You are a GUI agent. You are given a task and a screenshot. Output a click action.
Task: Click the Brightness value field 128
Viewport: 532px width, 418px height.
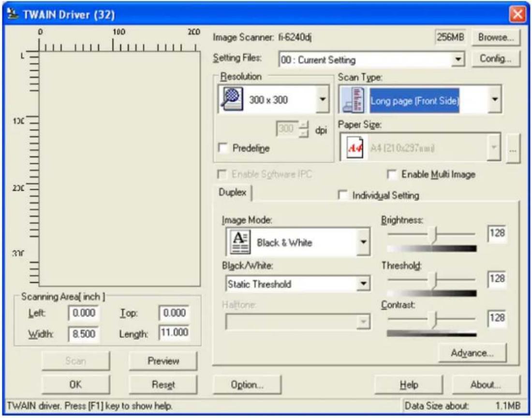pos(497,233)
